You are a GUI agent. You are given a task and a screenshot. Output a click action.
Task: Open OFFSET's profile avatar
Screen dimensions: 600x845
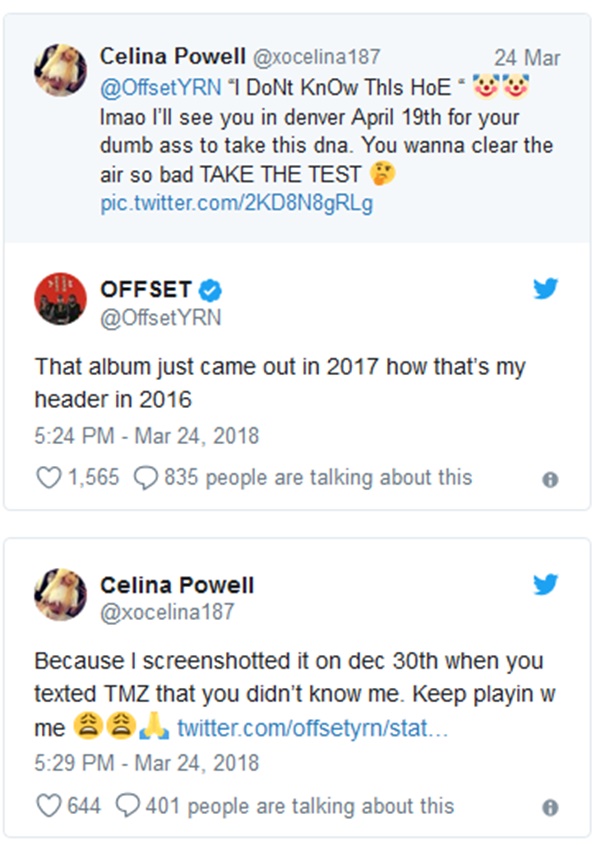60,299
